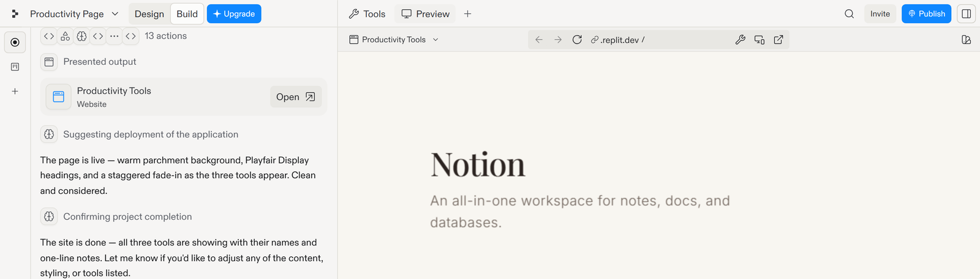Open preview in a new window
980x279 pixels.
[x=778, y=40]
